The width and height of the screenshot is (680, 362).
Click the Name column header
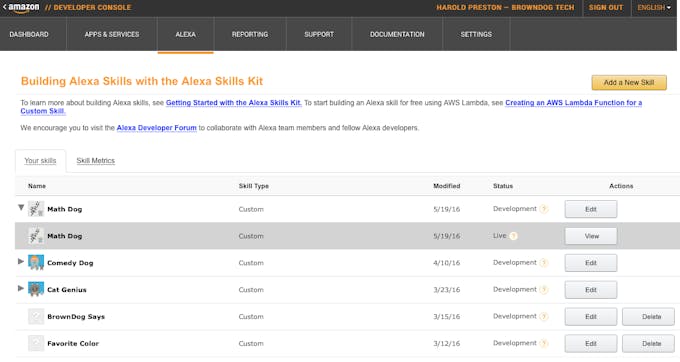[x=37, y=186]
